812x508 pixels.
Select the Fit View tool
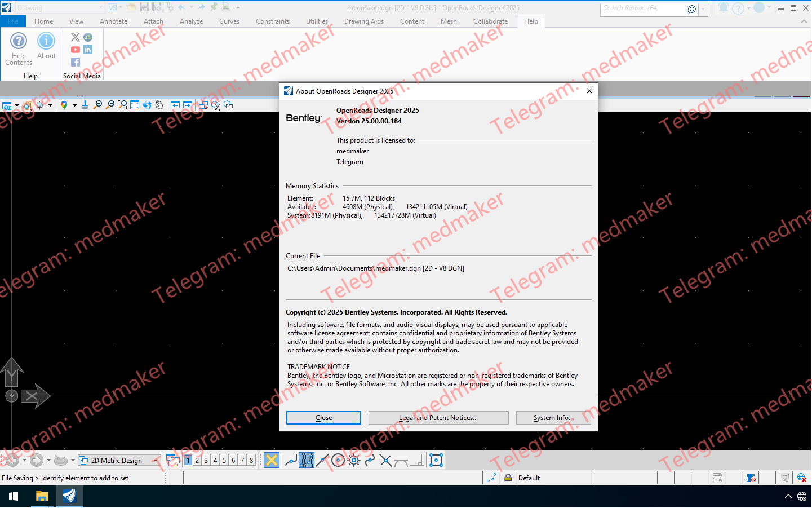pyautogui.click(x=135, y=105)
